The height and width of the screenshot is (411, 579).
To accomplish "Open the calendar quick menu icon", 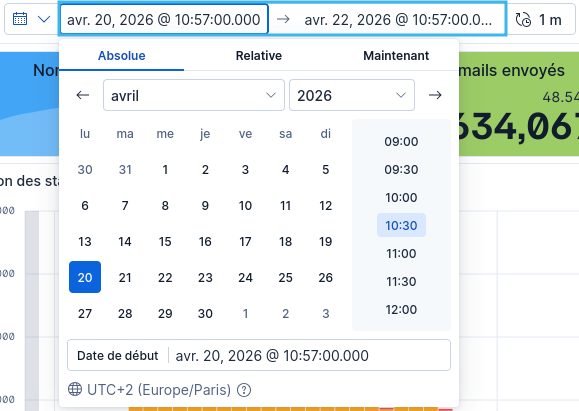I will [20, 19].
